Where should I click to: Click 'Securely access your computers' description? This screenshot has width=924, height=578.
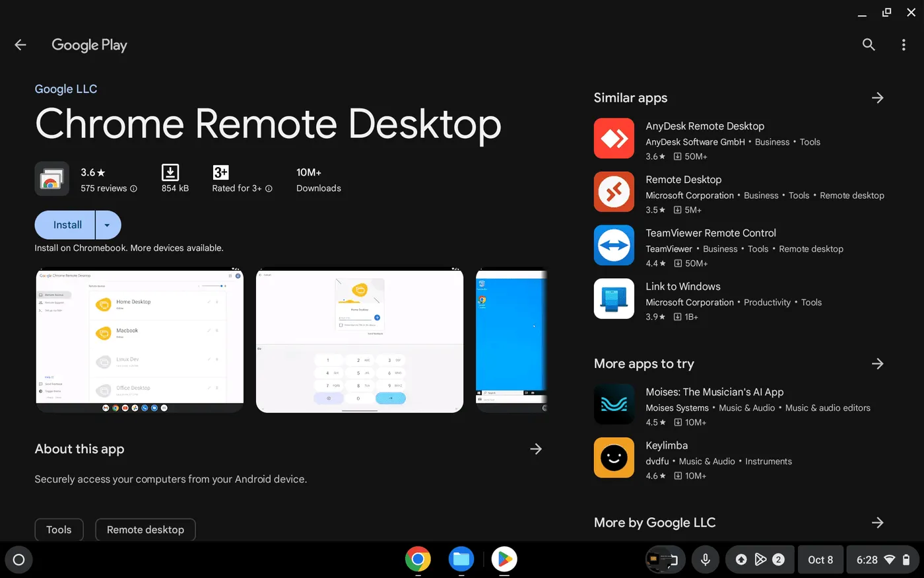click(x=171, y=480)
